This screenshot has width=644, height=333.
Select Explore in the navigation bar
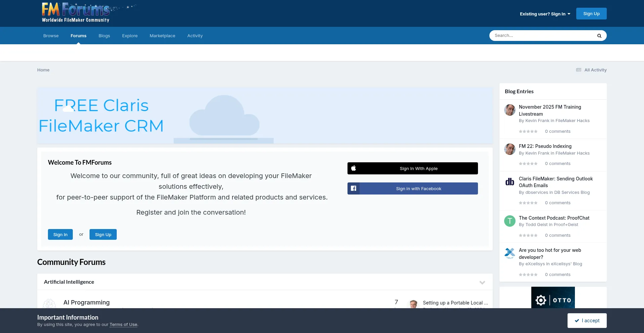coord(130,36)
